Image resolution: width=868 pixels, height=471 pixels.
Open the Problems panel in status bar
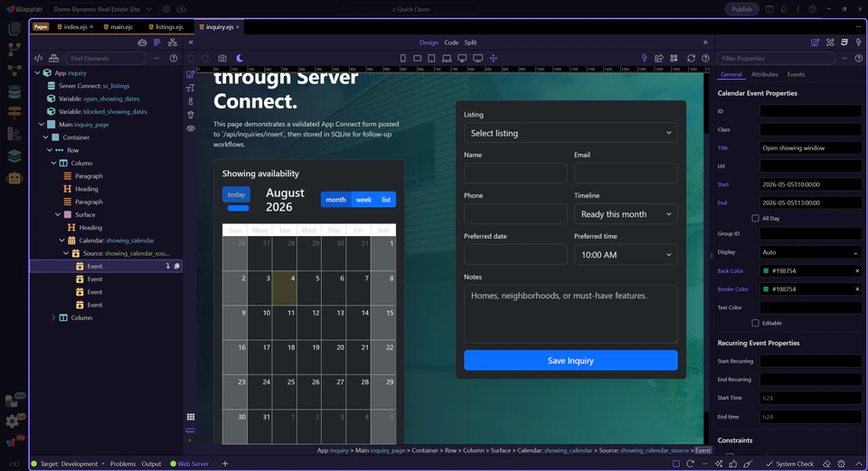(123, 464)
